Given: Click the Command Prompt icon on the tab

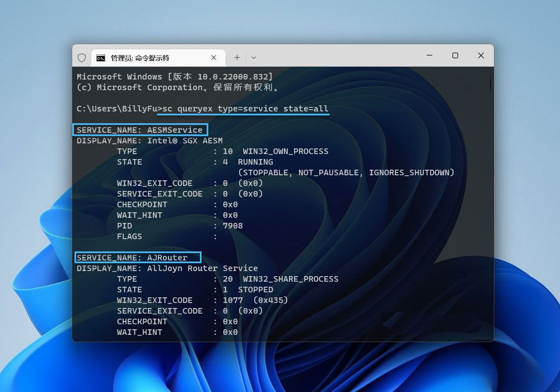Looking at the screenshot, I should coord(101,58).
